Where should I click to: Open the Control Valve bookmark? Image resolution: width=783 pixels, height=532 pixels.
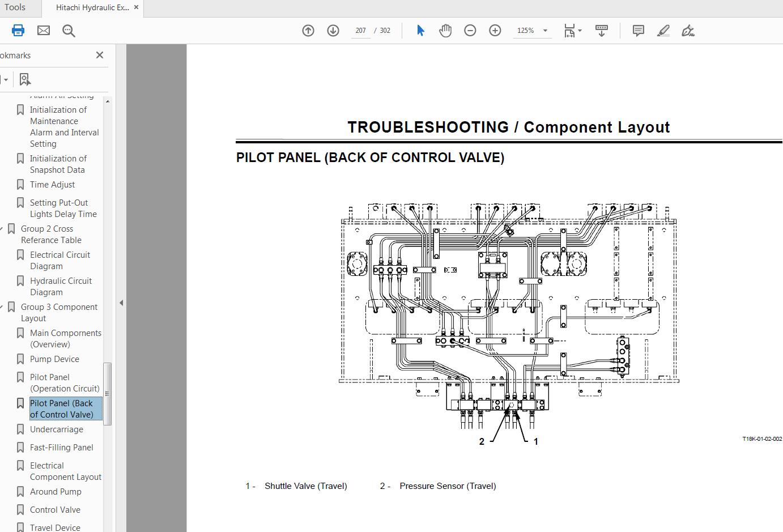coord(55,509)
